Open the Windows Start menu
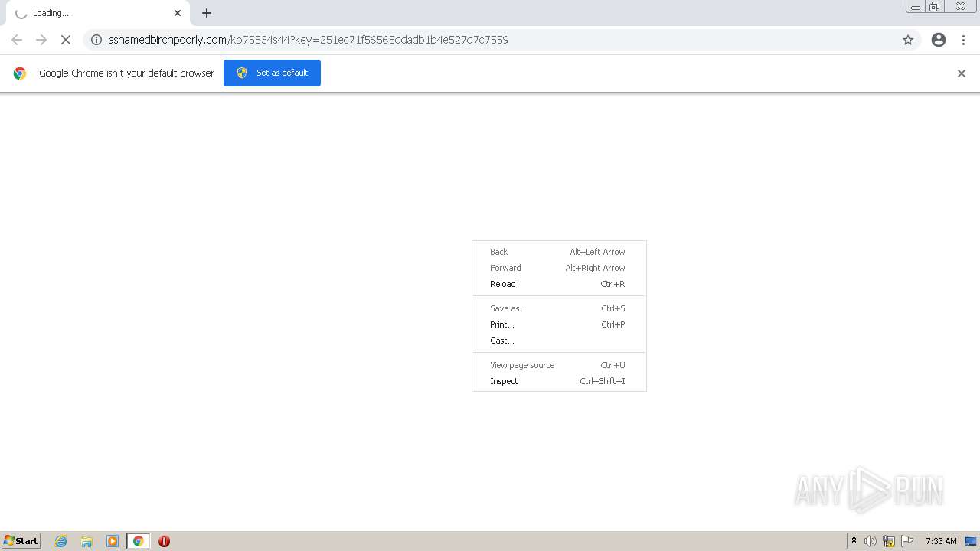The width and height of the screenshot is (980, 551). [x=21, y=541]
